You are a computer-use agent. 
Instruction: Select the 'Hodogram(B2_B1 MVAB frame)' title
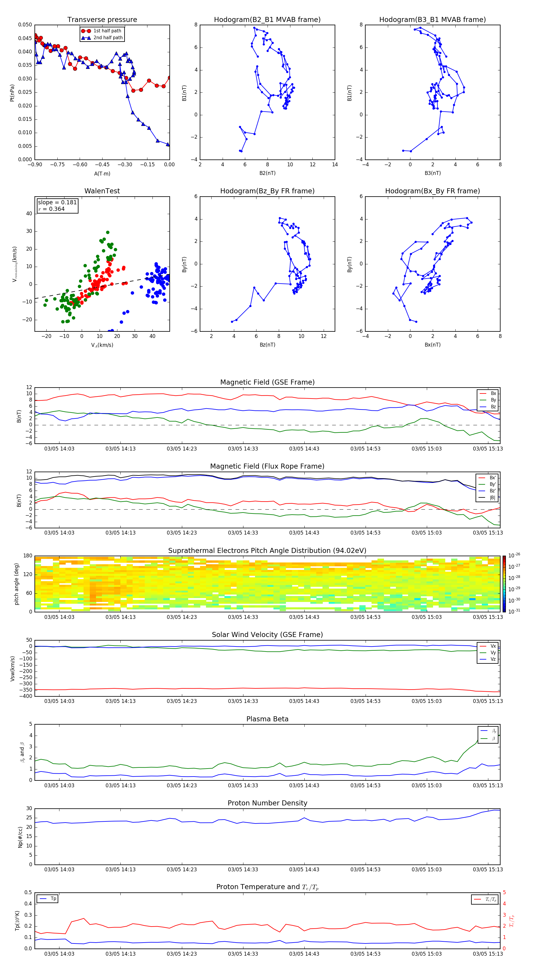pos(267,20)
